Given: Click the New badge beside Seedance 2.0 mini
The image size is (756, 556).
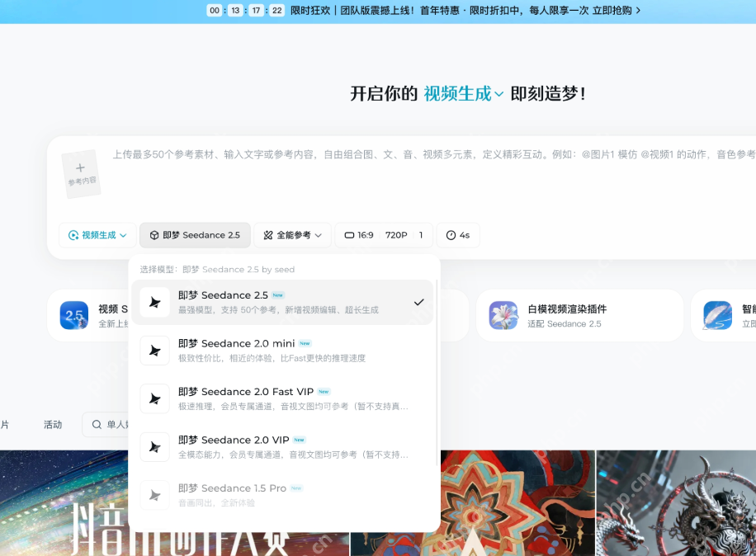Looking at the screenshot, I should click(x=305, y=343).
